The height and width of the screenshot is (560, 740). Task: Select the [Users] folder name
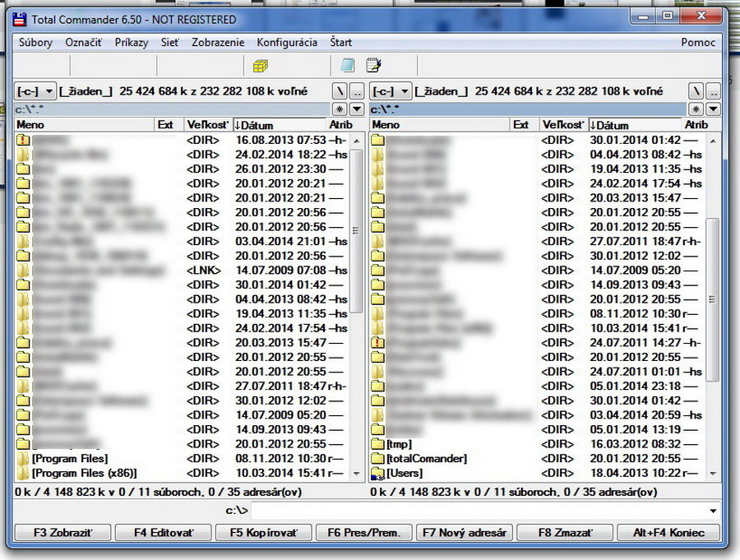coord(405,473)
